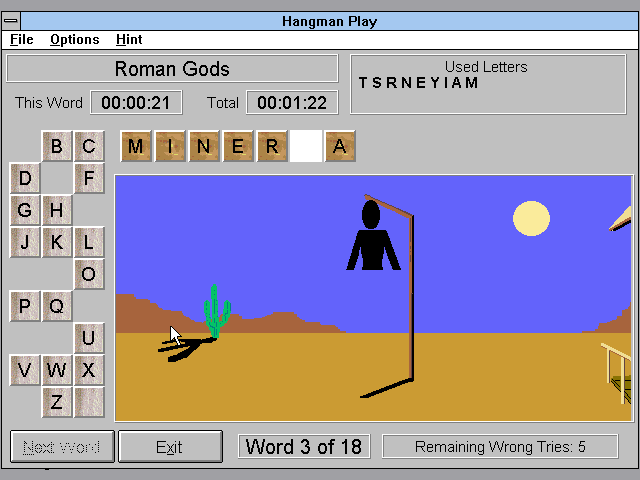Select the letter D tile

point(25,179)
